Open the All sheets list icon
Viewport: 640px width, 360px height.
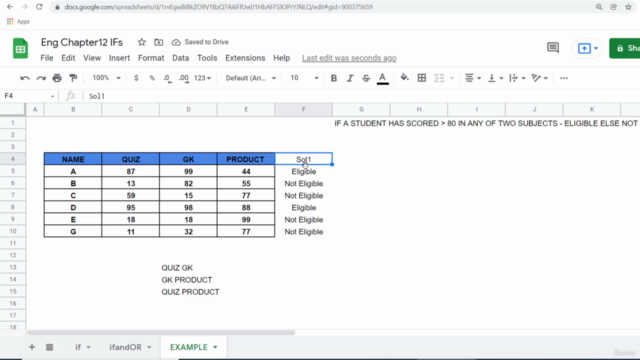pos(49,347)
